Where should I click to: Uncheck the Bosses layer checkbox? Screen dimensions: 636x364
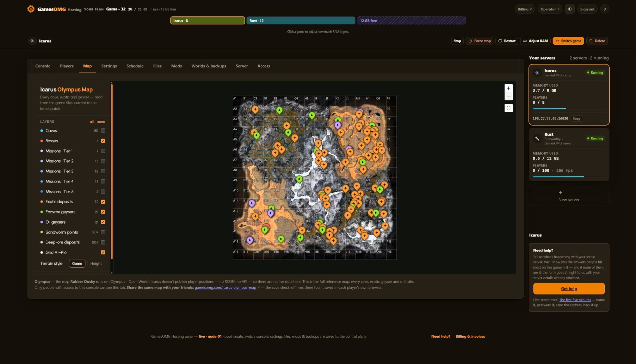103,141
